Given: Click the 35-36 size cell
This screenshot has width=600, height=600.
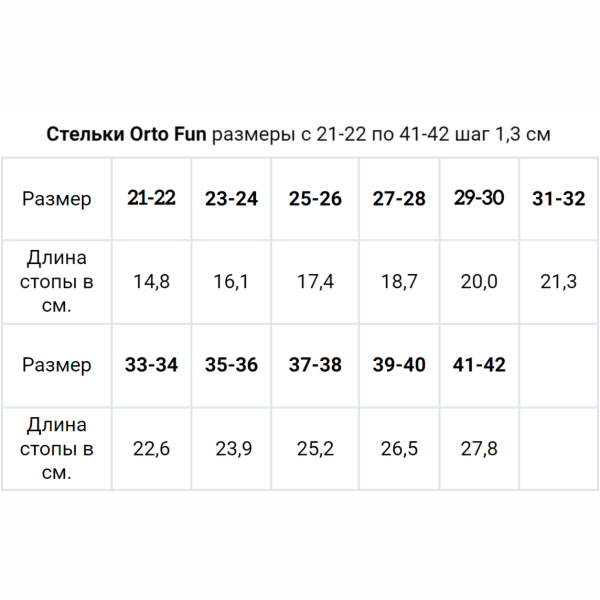Looking at the screenshot, I should [231, 365].
